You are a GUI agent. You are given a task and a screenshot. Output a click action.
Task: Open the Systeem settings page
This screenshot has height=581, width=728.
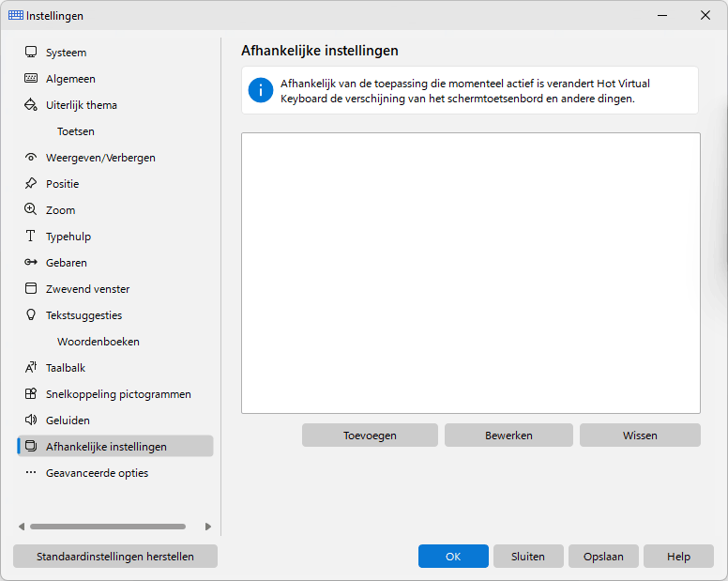pyautogui.click(x=115, y=52)
